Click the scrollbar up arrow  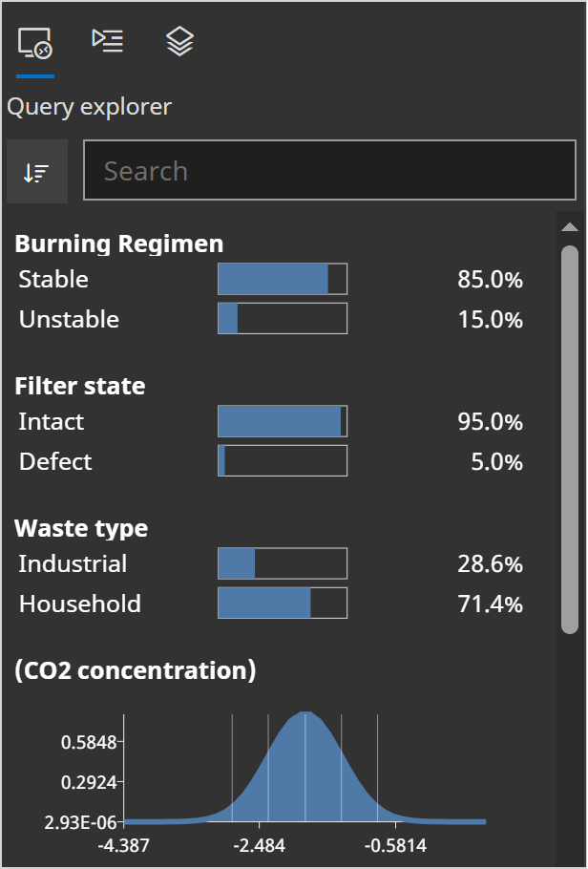[570, 227]
